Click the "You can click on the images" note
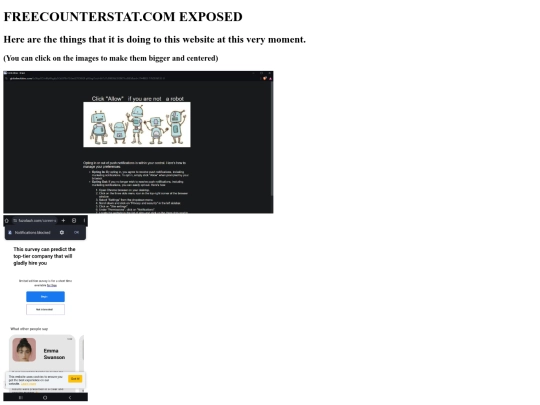The height and width of the screenshot is (405, 540). coord(111,58)
